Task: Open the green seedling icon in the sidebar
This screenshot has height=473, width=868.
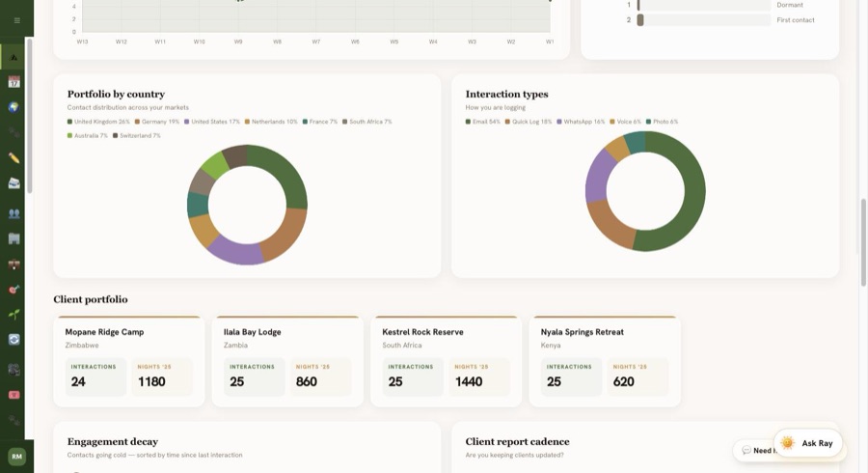Action: pyautogui.click(x=14, y=314)
